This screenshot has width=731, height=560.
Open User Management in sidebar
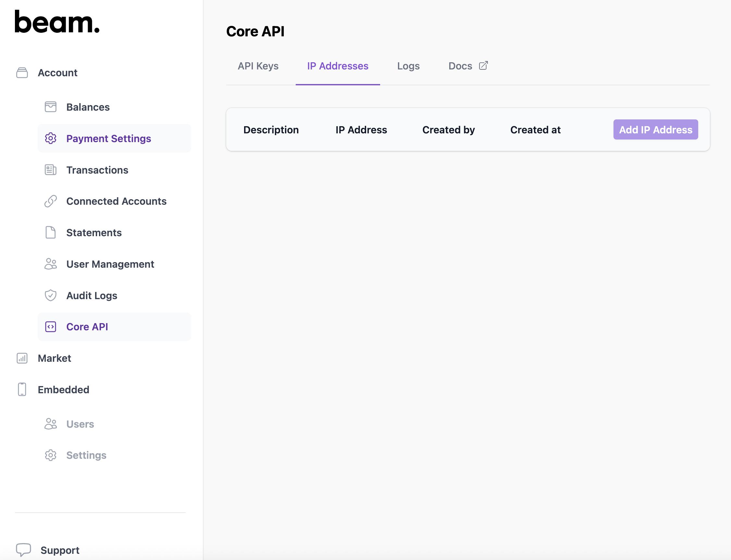[110, 264]
